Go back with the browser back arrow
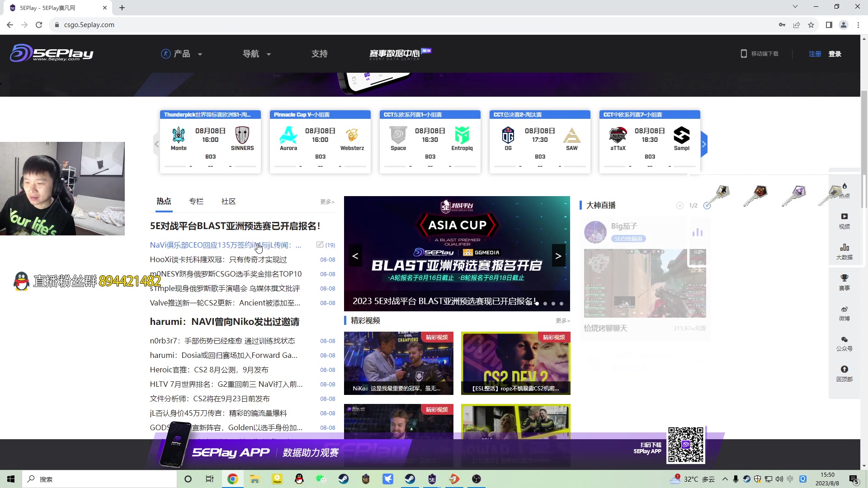This screenshot has width=868, height=488. [10, 25]
